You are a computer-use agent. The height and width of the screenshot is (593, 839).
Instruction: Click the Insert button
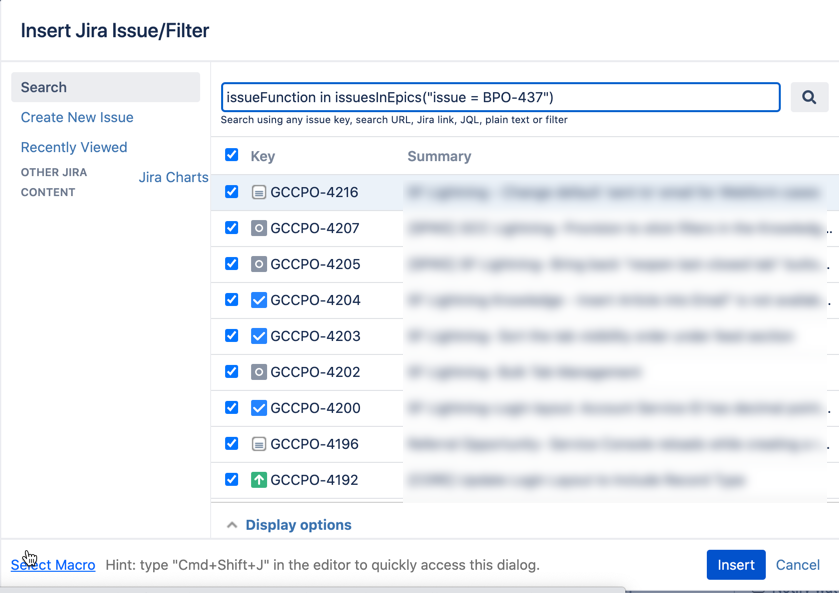tap(736, 565)
